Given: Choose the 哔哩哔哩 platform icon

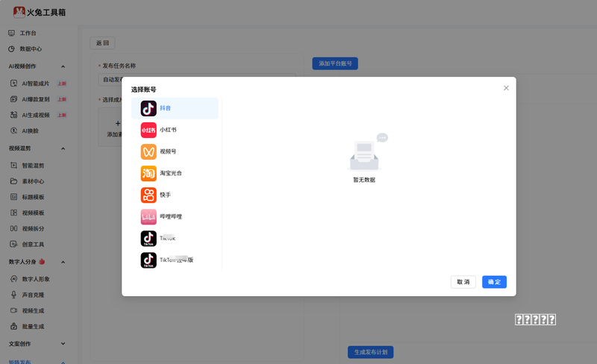Looking at the screenshot, I should 149,216.
